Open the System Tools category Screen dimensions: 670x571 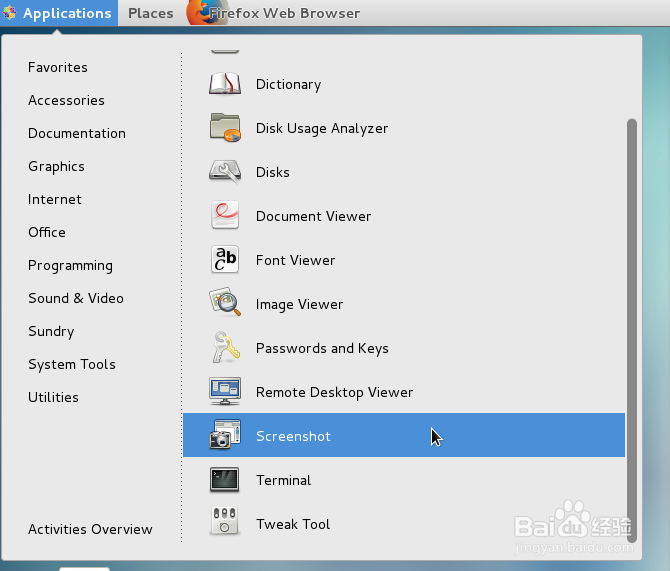pyautogui.click(x=72, y=364)
